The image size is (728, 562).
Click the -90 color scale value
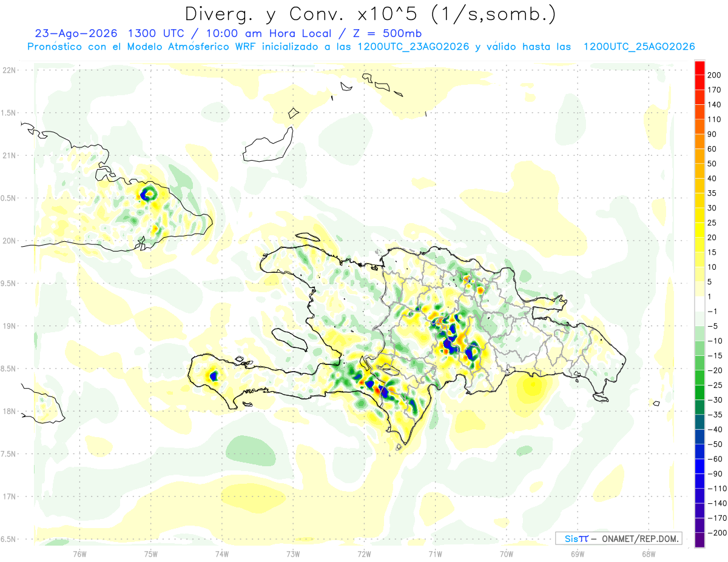click(x=714, y=473)
